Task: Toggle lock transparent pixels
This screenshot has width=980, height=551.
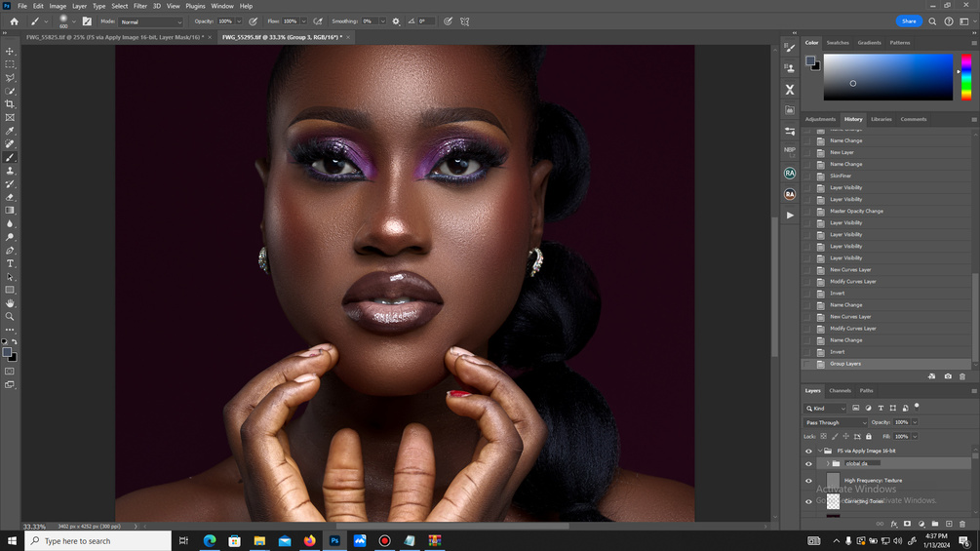Action: [x=824, y=437]
